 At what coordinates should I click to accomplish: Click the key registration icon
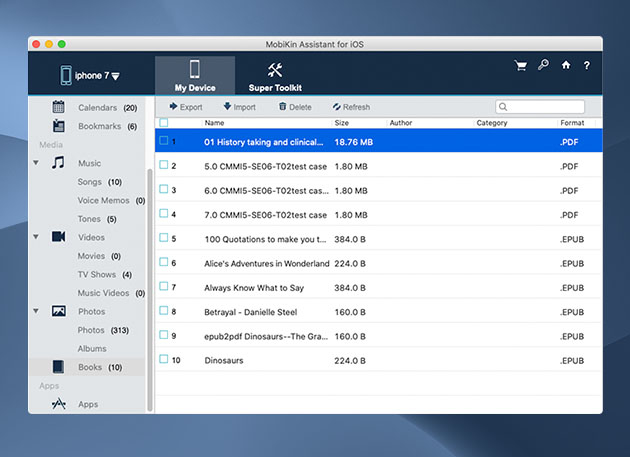[543, 66]
